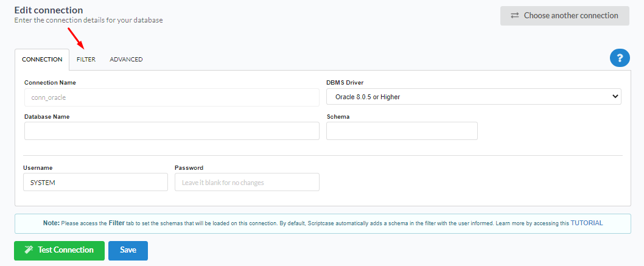
Task: Click the Password input field
Action: 247,182
